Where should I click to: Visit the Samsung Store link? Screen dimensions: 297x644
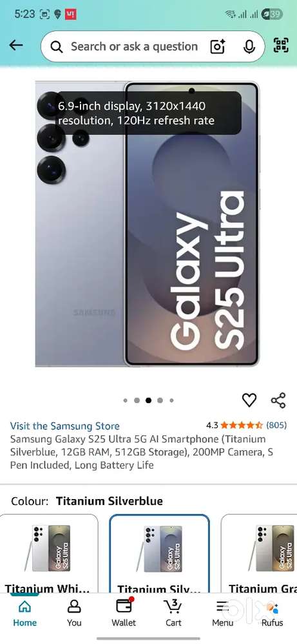point(65,426)
